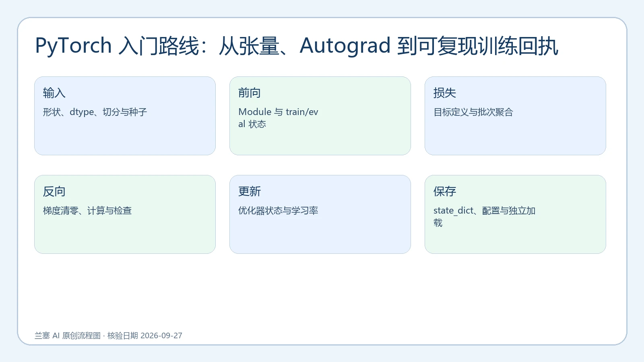Select the "反向" card heading
Image resolution: width=644 pixels, height=362 pixels.
click(x=54, y=191)
